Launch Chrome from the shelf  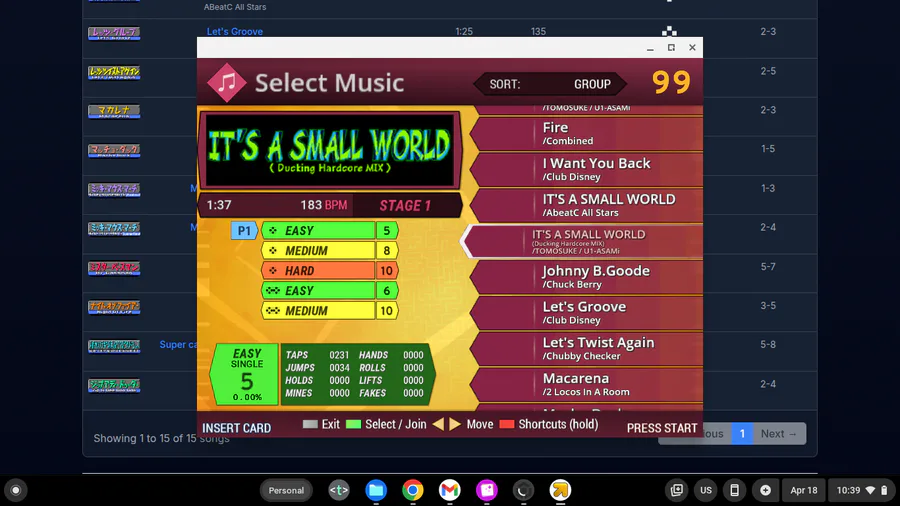413,490
